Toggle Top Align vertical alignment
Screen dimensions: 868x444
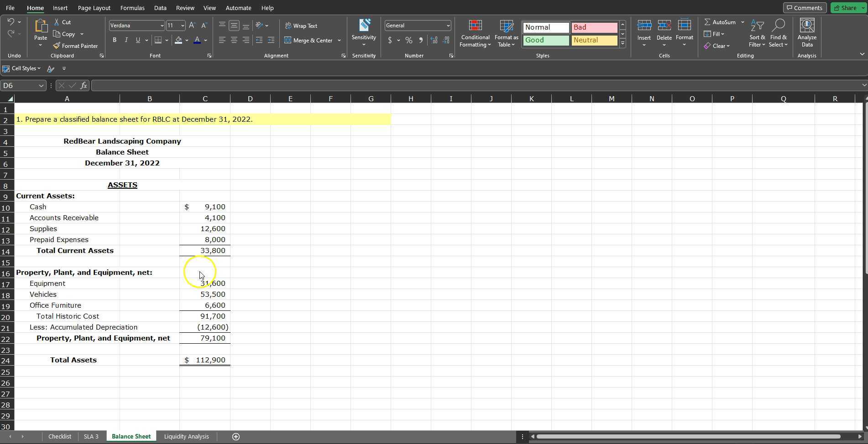(222, 26)
